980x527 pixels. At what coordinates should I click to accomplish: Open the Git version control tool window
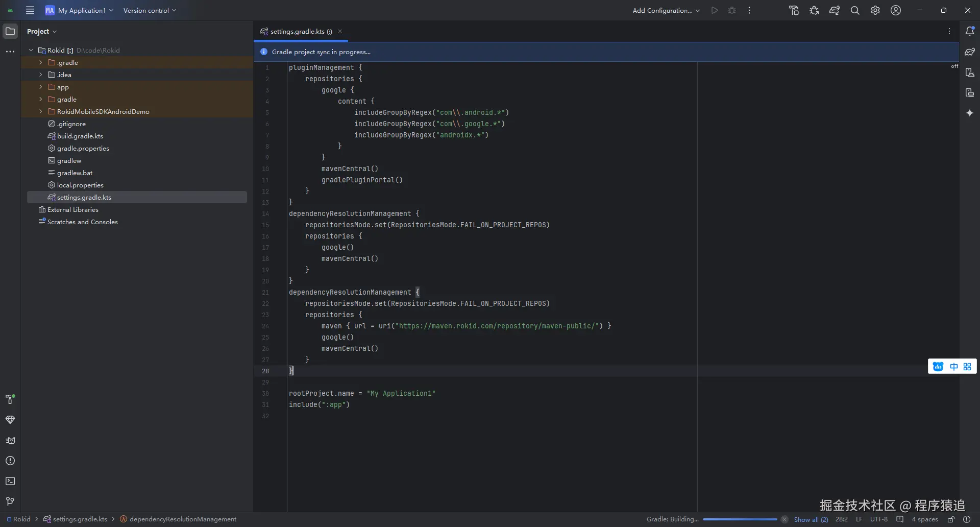point(10,501)
